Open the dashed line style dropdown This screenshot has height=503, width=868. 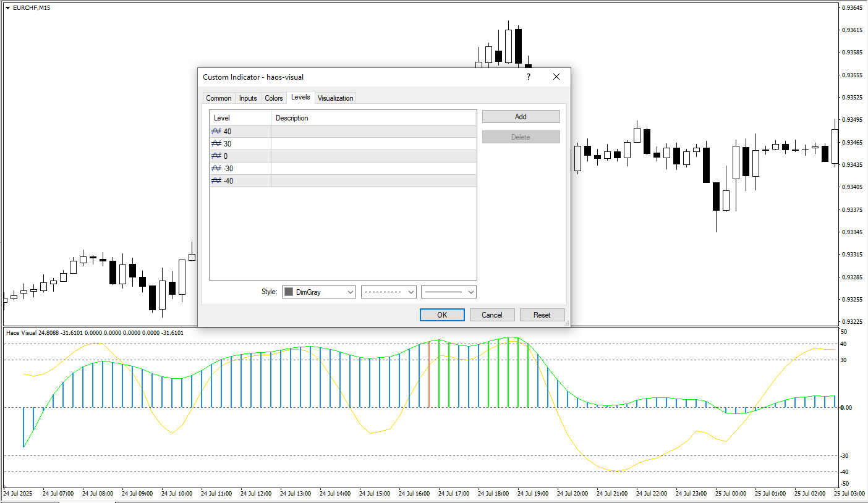389,292
